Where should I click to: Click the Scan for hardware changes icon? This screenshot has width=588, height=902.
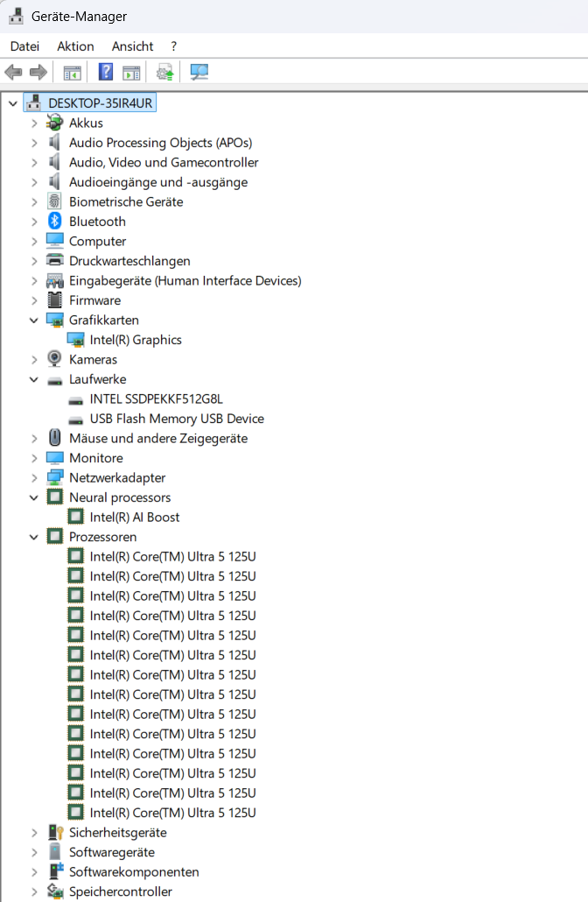click(x=199, y=73)
